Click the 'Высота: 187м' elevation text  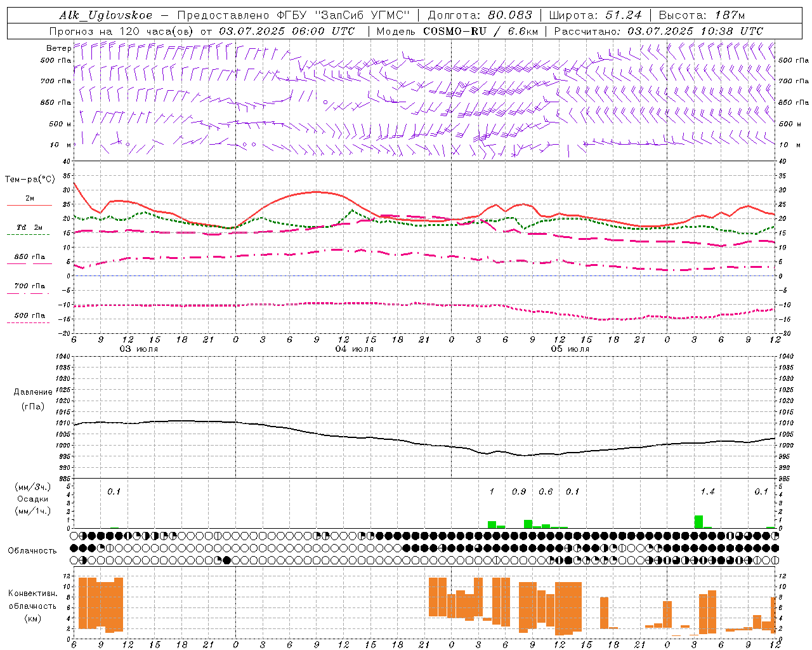702,15
